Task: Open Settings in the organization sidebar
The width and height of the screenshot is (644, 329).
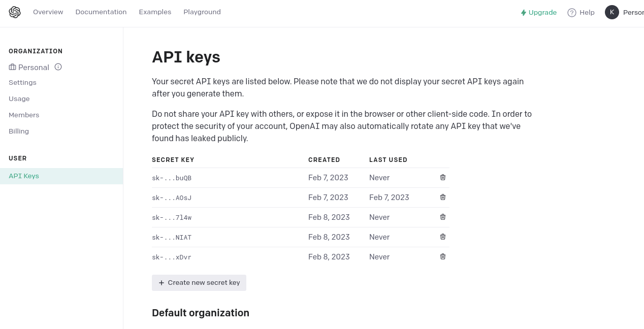Action: click(x=22, y=83)
